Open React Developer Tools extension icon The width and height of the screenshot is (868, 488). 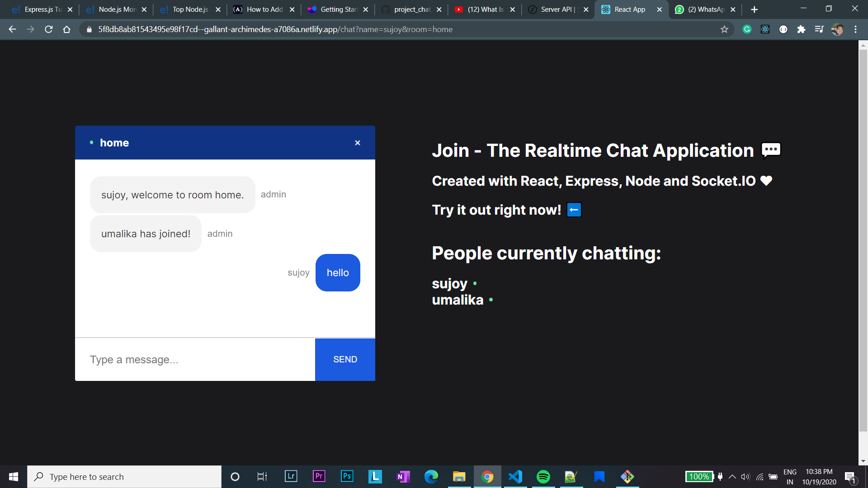pos(765,29)
